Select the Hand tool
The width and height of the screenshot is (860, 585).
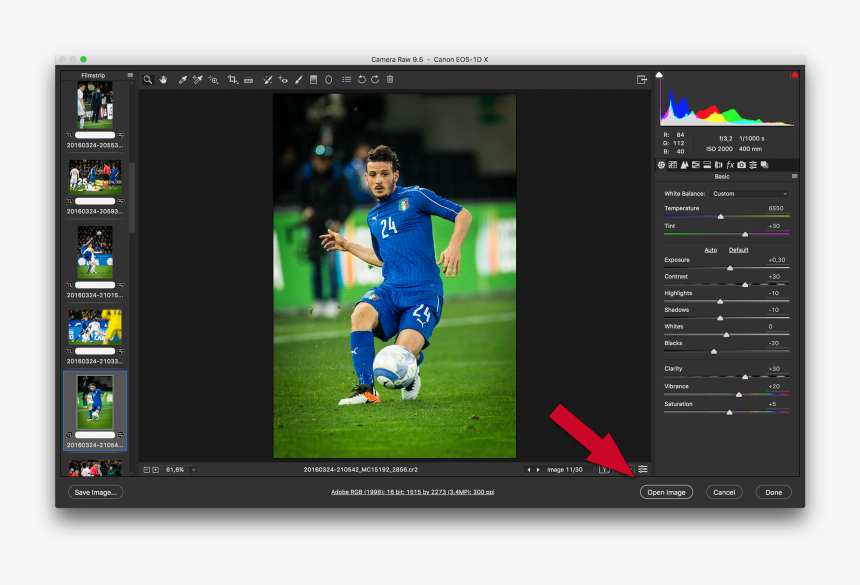click(x=163, y=79)
